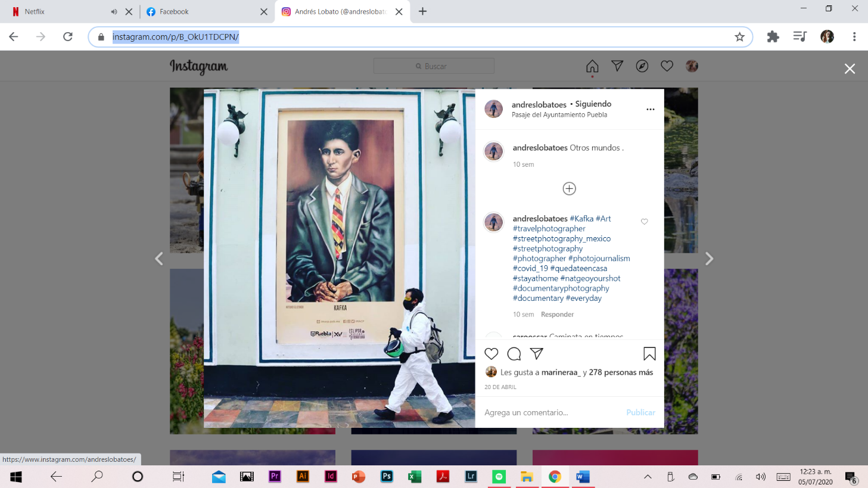Open marineraa_ profile from likes line
This screenshot has height=488, width=868.
click(x=561, y=372)
